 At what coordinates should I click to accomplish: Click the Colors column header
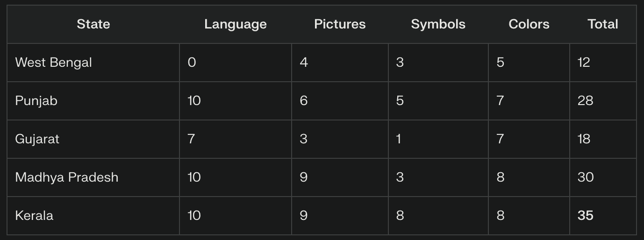coord(529,24)
